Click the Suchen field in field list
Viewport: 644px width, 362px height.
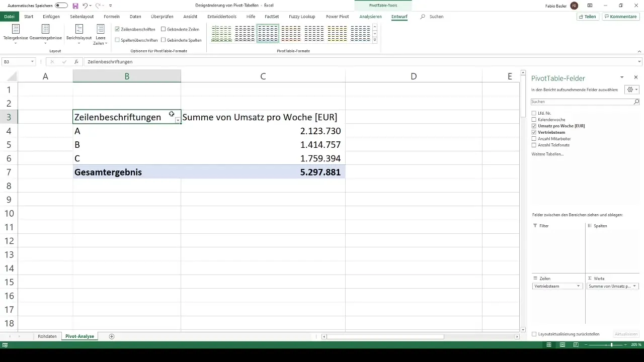point(582,102)
